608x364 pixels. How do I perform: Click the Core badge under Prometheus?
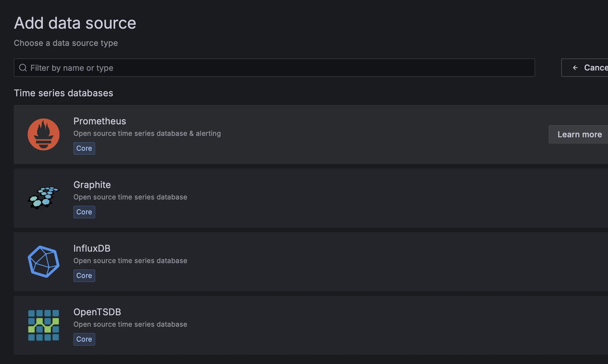[84, 148]
